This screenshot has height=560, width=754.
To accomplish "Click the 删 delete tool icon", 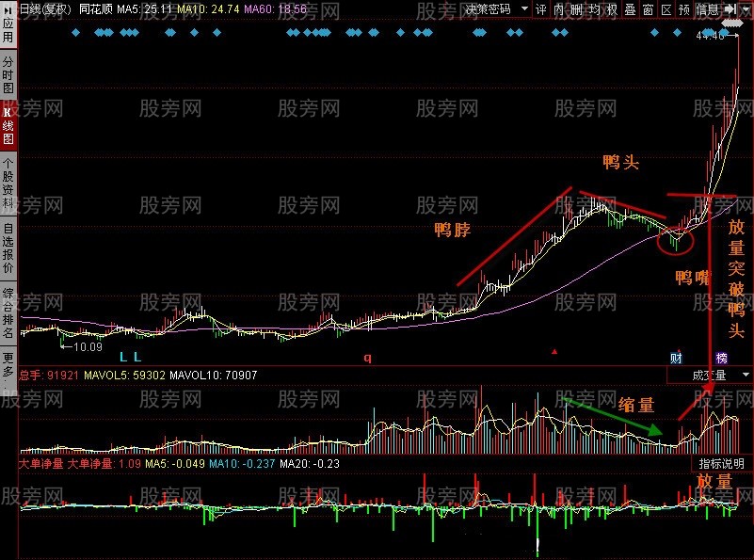I will [x=577, y=8].
